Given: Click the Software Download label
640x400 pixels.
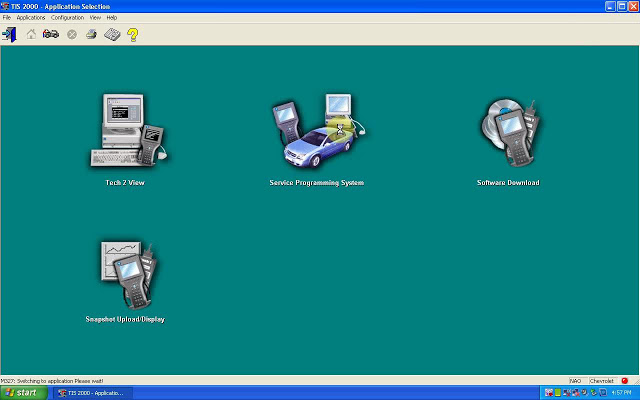Looking at the screenshot, I should pyautogui.click(x=508, y=182).
